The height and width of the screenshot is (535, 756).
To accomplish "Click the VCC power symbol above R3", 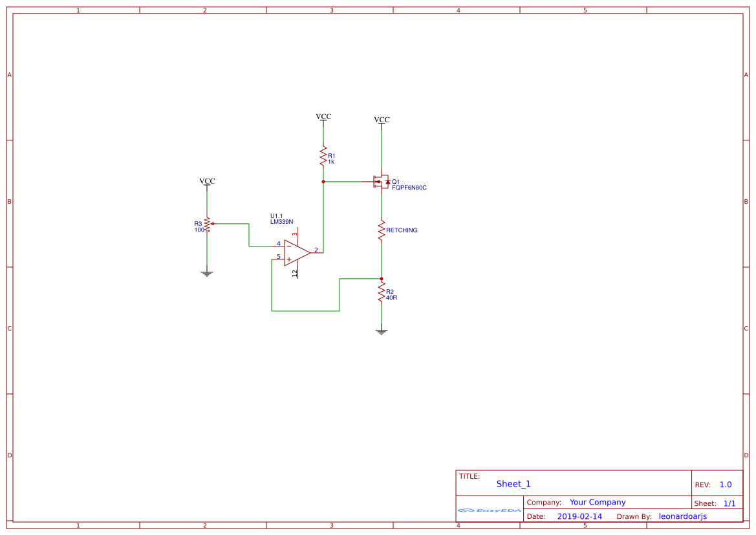I will 207,183.
